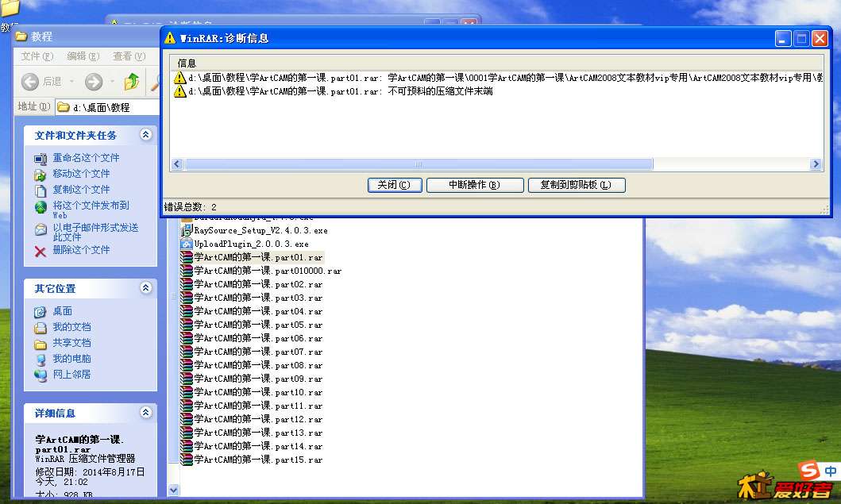The width and height of the screenshot is (841, 504).
Task: Select 学ArtCAM的第一课.part010000.rar file
Action: pos(261,271)
